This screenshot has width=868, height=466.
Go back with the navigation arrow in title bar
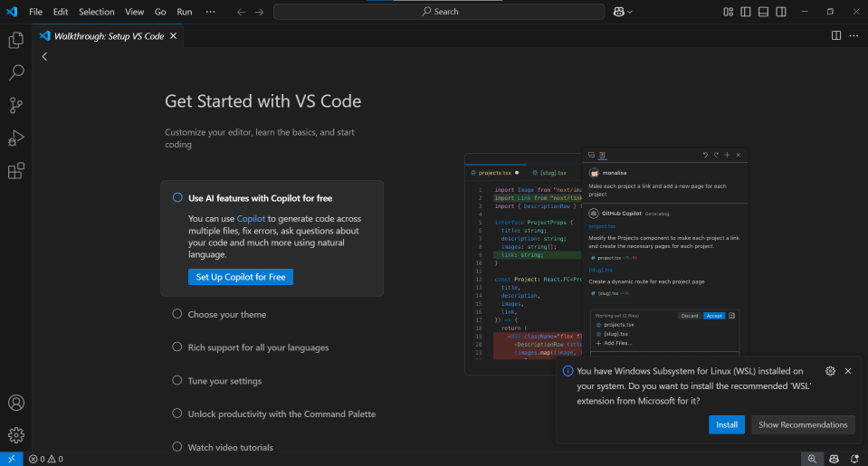(242, 12)
